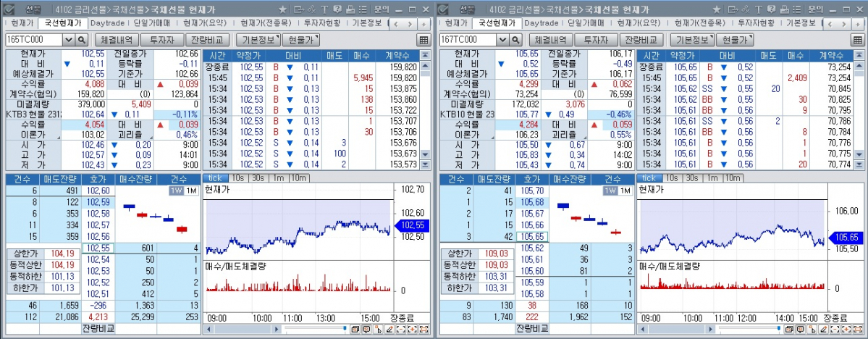This screenshot has height=339, width=868.
Task: Click export arrow icon in left title bar
Action: coord(298,9)
